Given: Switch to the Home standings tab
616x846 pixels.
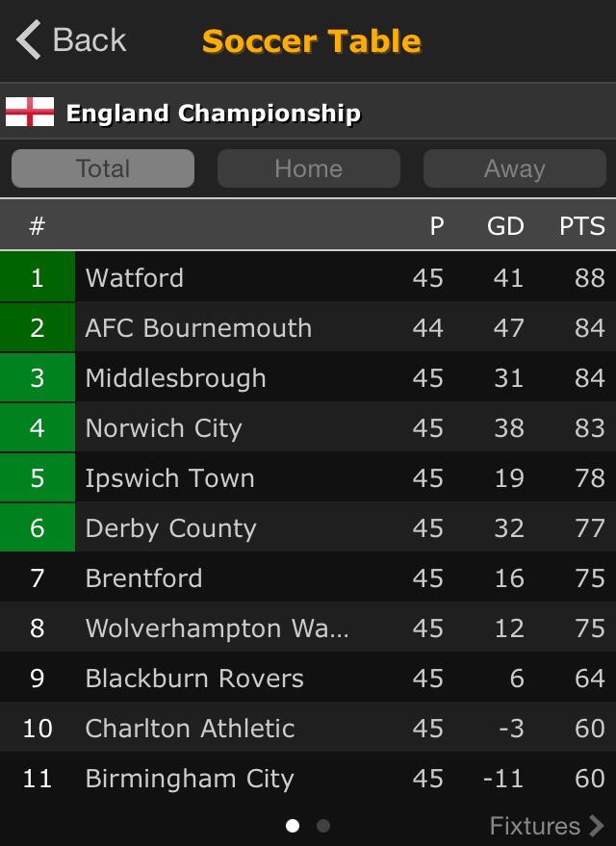Looking at the screenshot, I should tap(308, 168).
